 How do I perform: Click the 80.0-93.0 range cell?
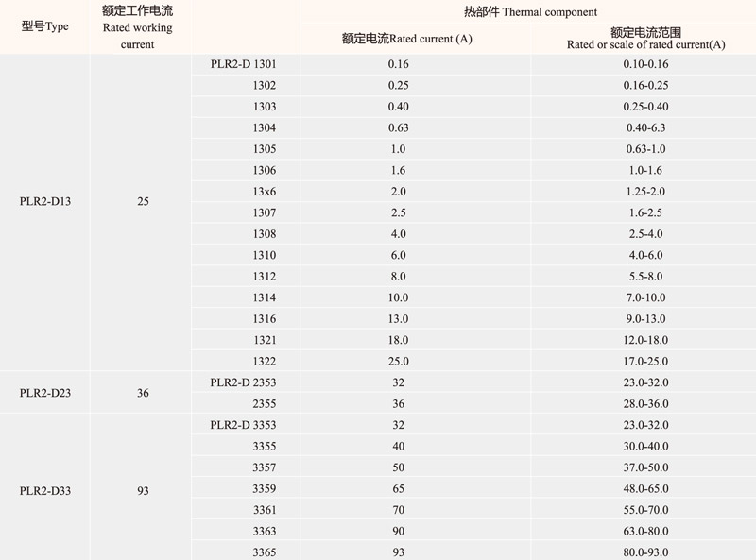(x=645, y=553)
